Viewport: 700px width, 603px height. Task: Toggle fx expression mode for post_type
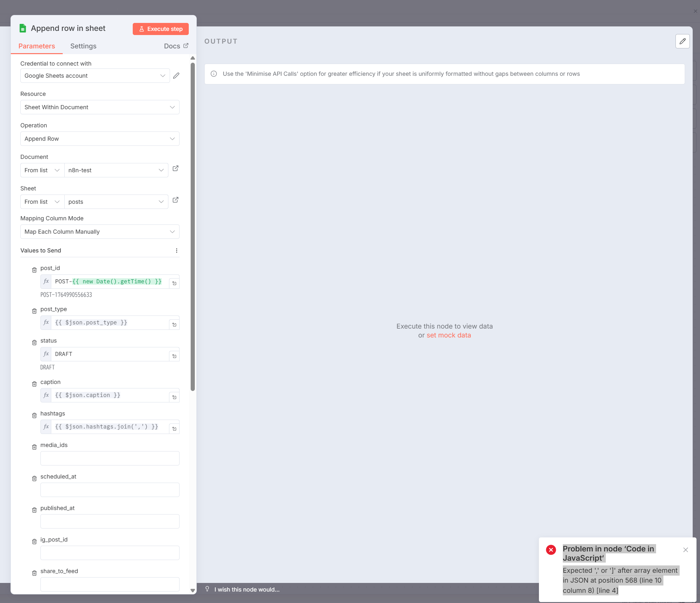[x=46, y=323]
